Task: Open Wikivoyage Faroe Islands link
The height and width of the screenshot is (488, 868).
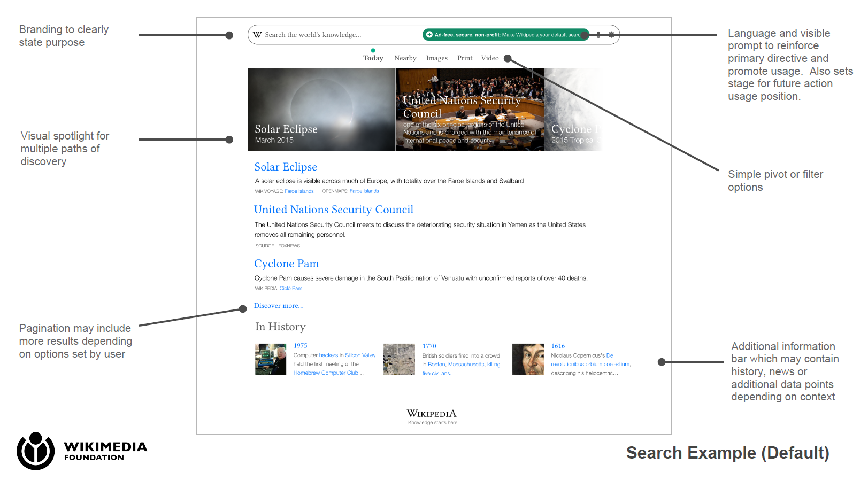Action: click(299, 191)
